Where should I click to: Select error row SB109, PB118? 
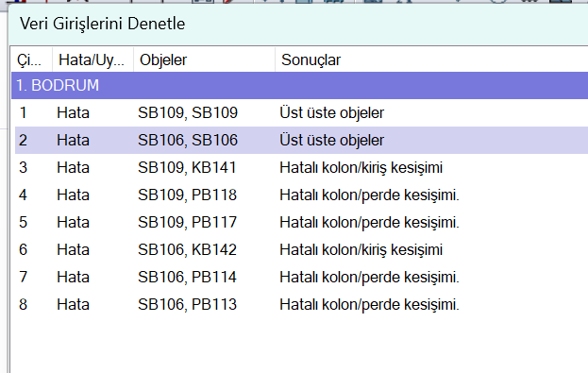(301, 195)
